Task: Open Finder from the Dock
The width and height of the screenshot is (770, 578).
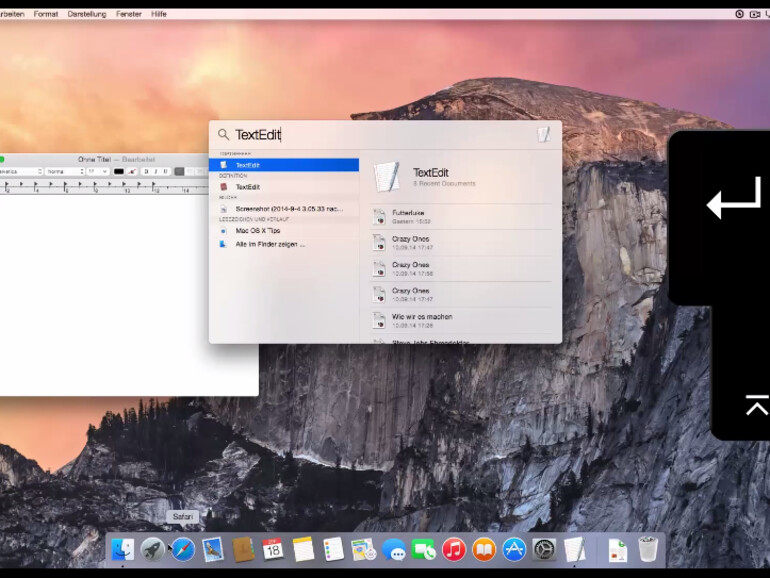Action: pos(122,549)
